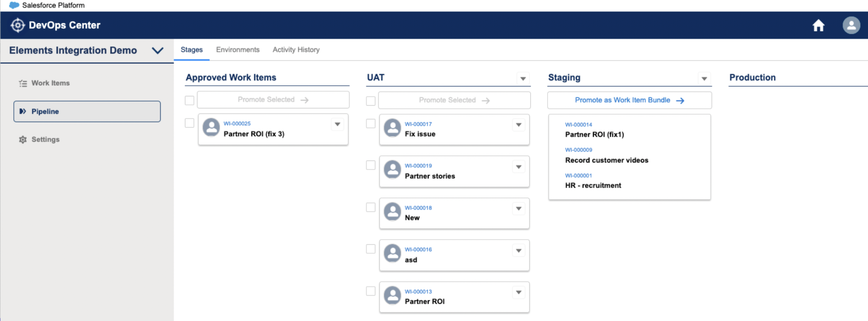
Task: Click the avatar on WI-000018 New card
Action: 392,212
